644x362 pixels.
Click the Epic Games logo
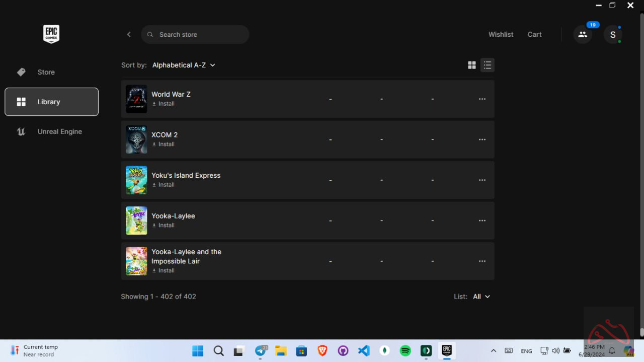51,34
